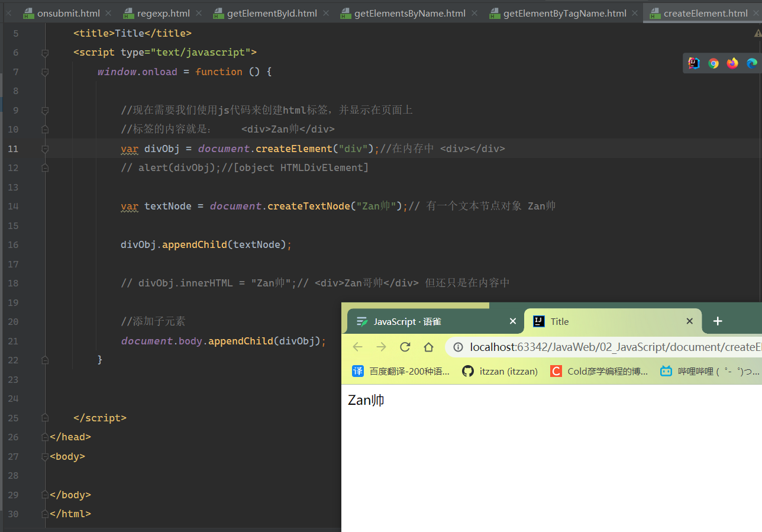Open page in Edge browser icon
This screenshot has width=762, height=532.
point(751,63)
